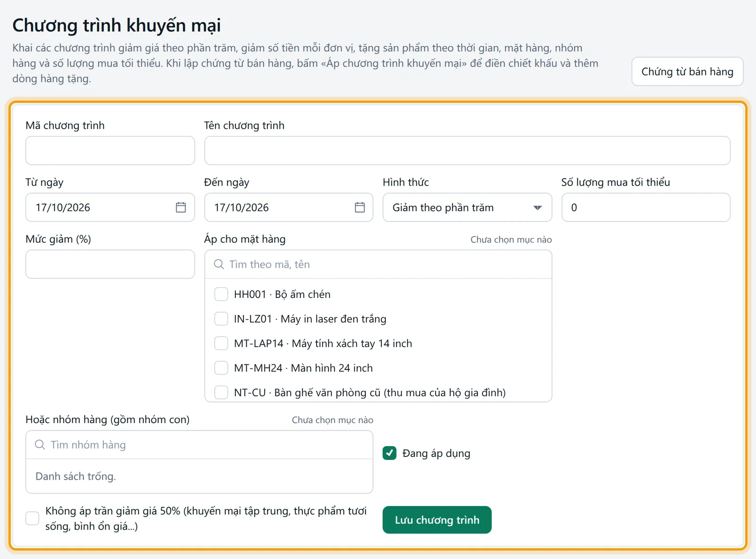This screenshot has width=756, height=559.
Task: Click the Chương trình khuyến mại heading
Action: tap(117, 25)
